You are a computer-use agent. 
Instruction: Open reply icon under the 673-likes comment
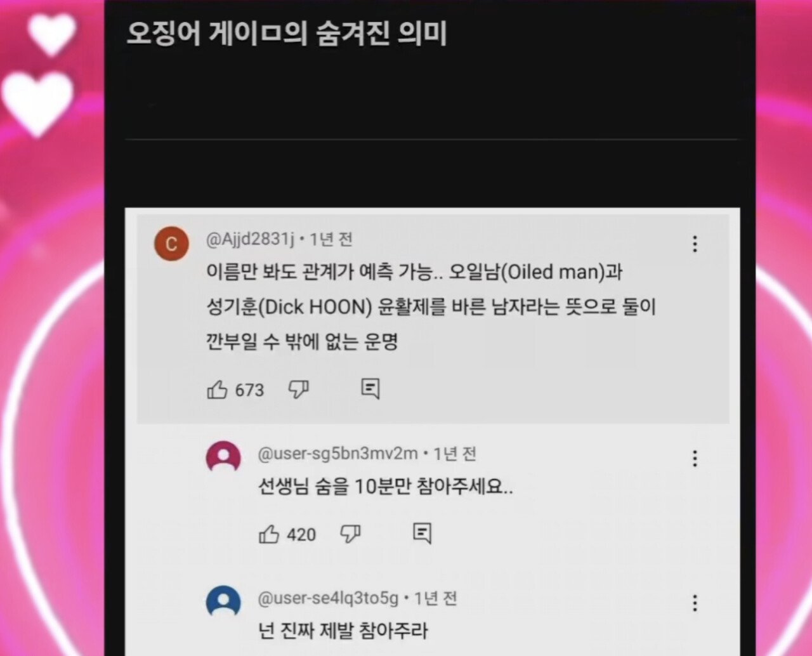tap(370, 389)
